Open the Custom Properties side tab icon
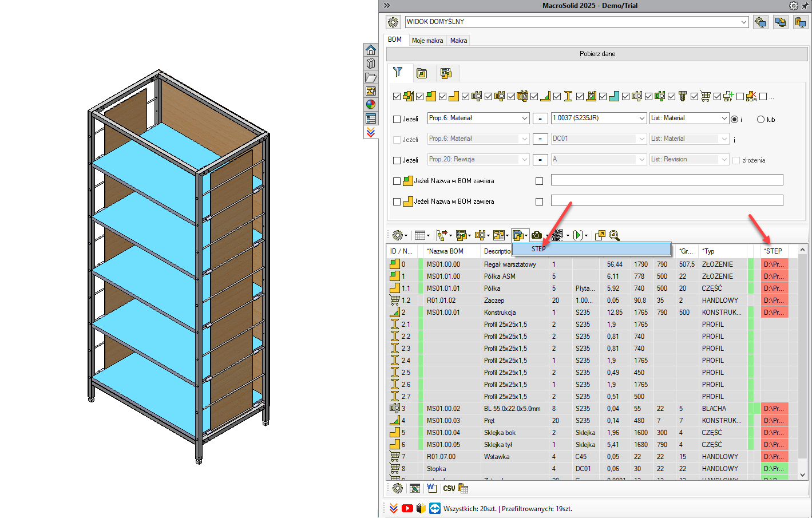This screenshot has width=812, height=518. click(x=371, y=118)
